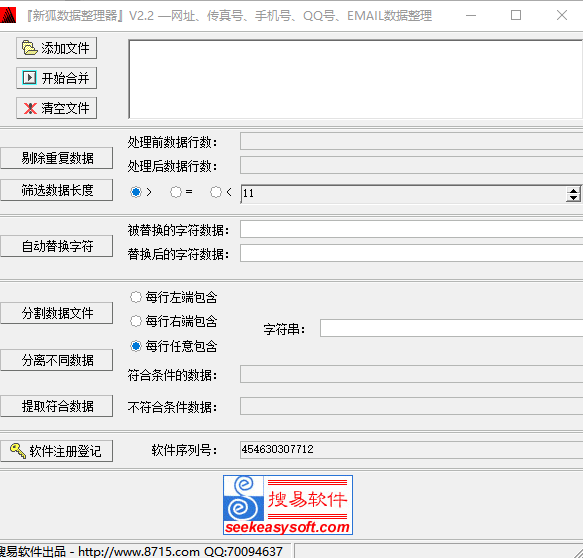Click the key icon on 软件注册登记

click(18, 451)
